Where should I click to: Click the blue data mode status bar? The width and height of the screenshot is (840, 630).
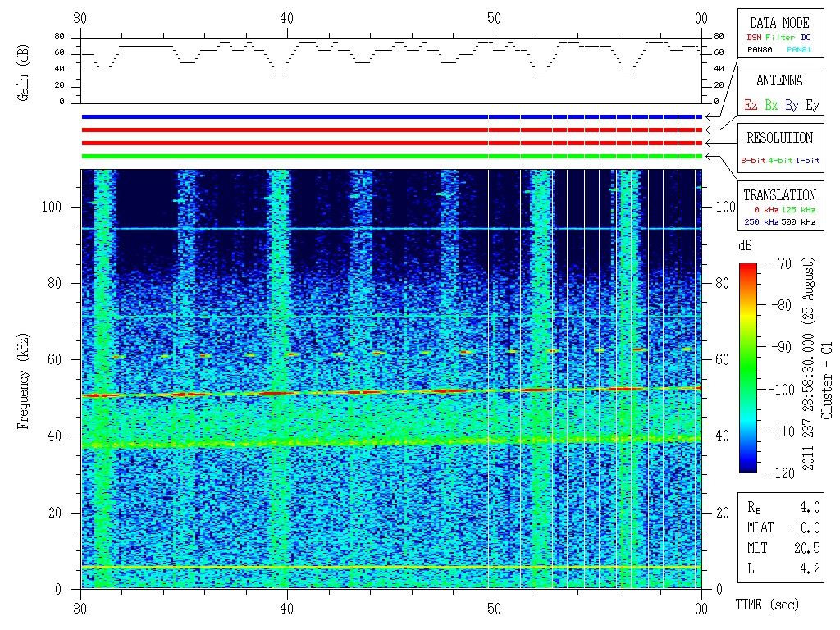click(391, 116)
